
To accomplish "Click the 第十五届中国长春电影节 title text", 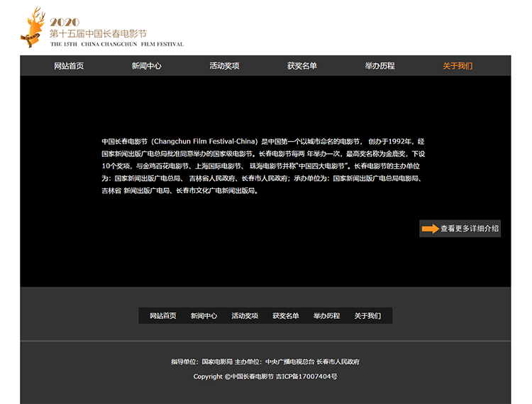I will pyautogui.click(x=98, y=33).
